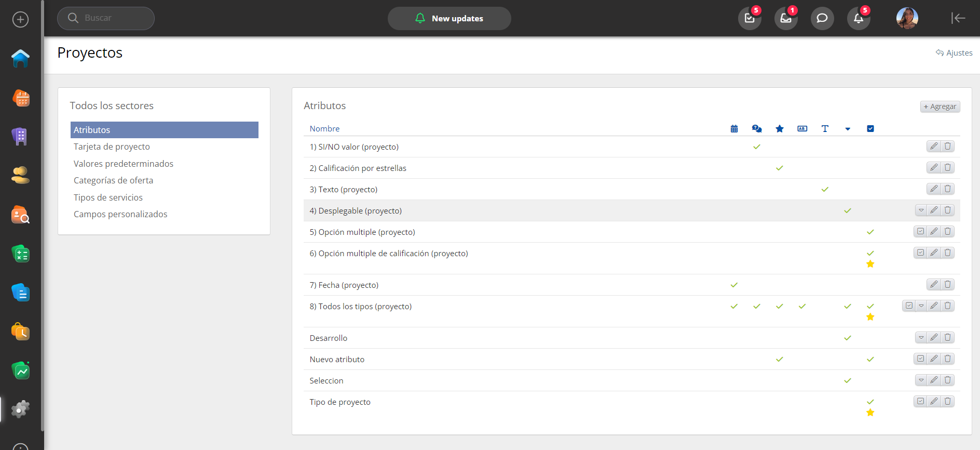Image resolution: width=980 pixels, height=450 pixels.
Task: Edit the 'SI/NO valor (proyecto)' attribute
Action: (x=934, y=147)
